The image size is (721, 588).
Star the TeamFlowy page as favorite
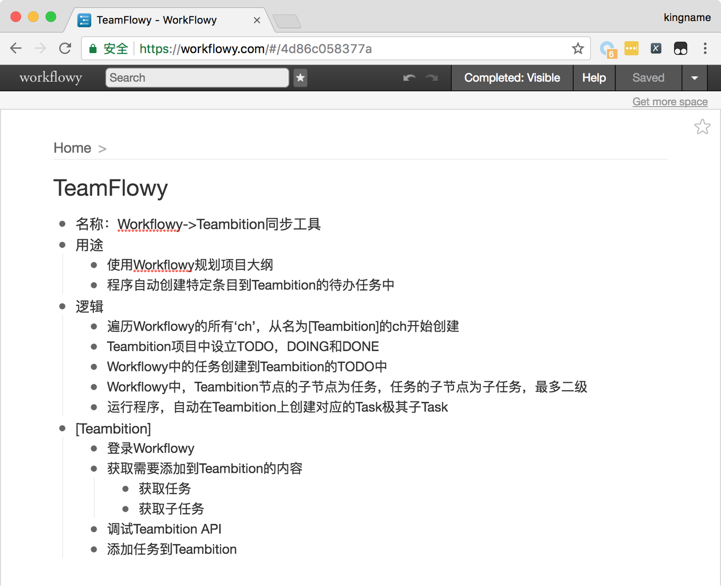[702, 127]
